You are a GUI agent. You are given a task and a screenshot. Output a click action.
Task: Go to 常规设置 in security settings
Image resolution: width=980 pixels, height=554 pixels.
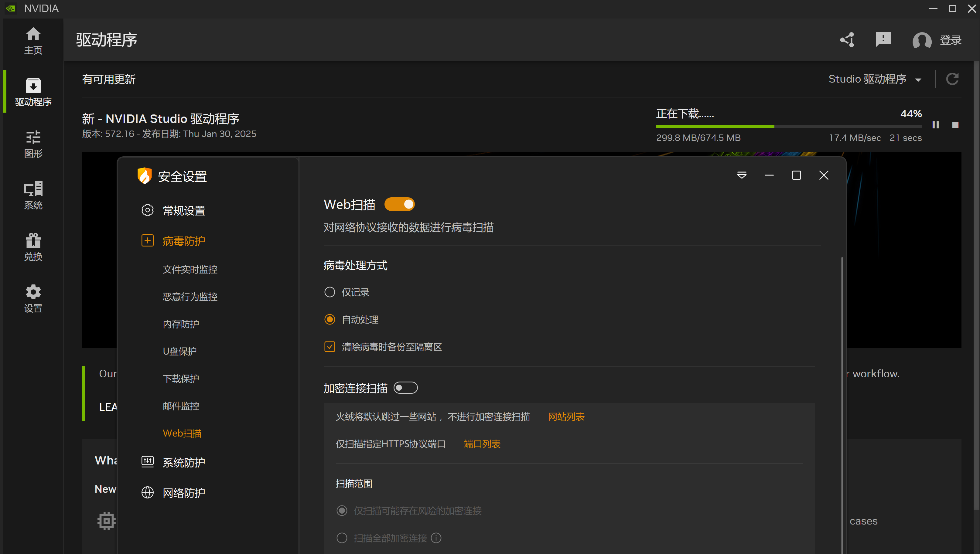coord(184,210)
